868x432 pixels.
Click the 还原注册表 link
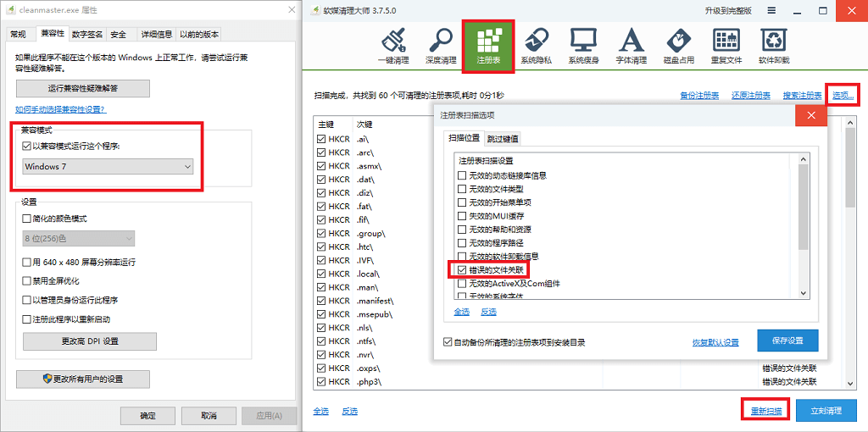point(751,96)
